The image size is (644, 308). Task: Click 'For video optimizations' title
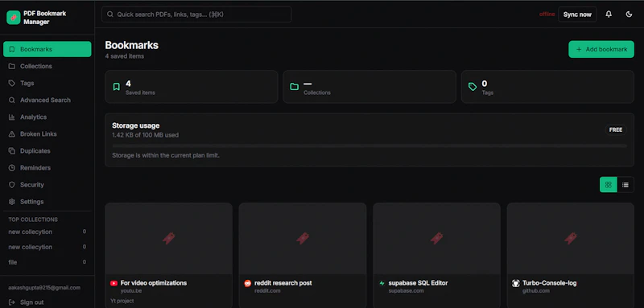click(x=154, y=283)
